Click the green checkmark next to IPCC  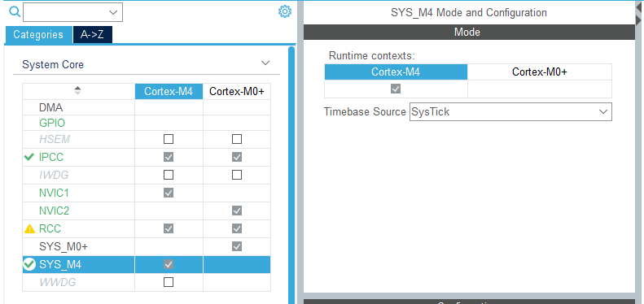28,157
